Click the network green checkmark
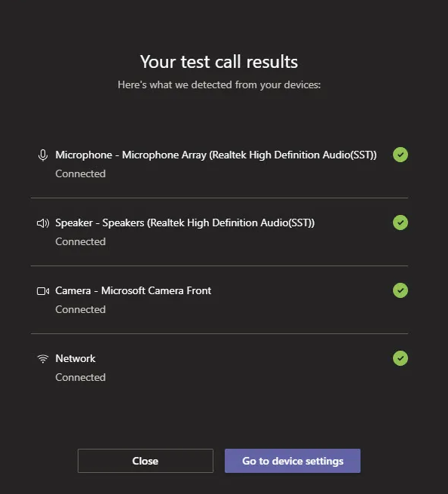This screenshot has width=448, height=494. coord(400,358)
